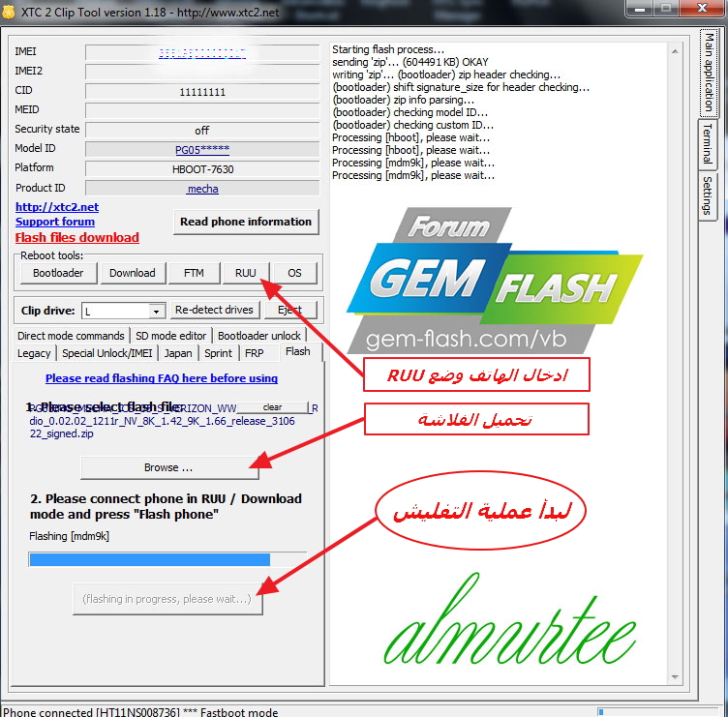Click log scrollbar up arrow
The height and width of the screenshot is (717, 728).
tap(675, 51)
